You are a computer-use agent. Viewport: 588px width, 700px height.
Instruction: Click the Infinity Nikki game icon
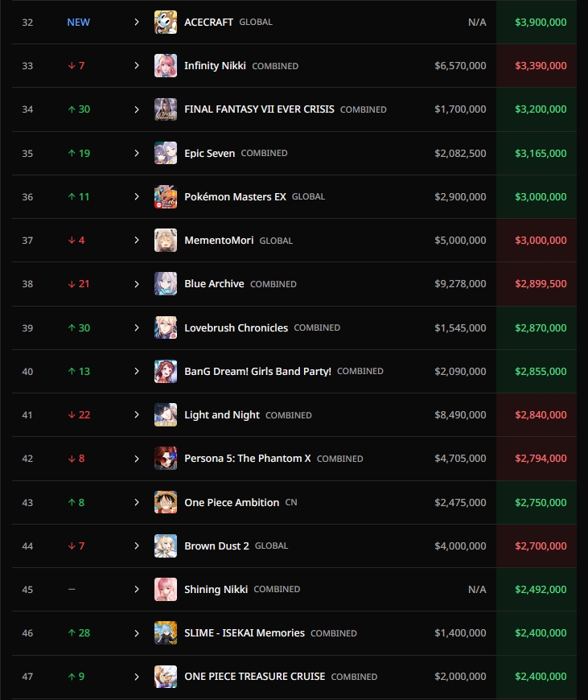[x=166, y=66]
